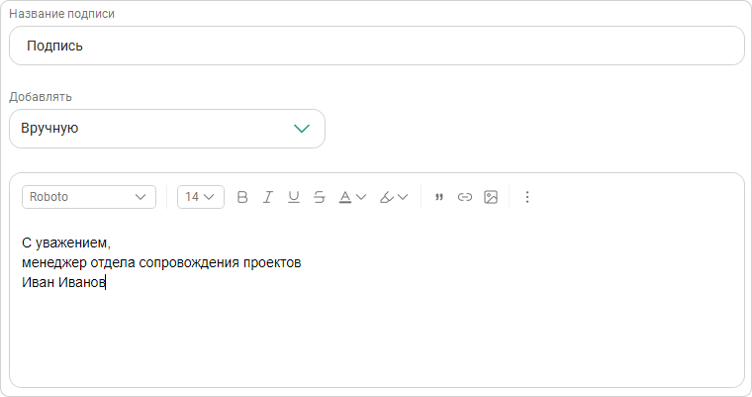This screenshot has width=752, height=397.
Task: Click the line 'С уважением,'
Action: [66, 243]
